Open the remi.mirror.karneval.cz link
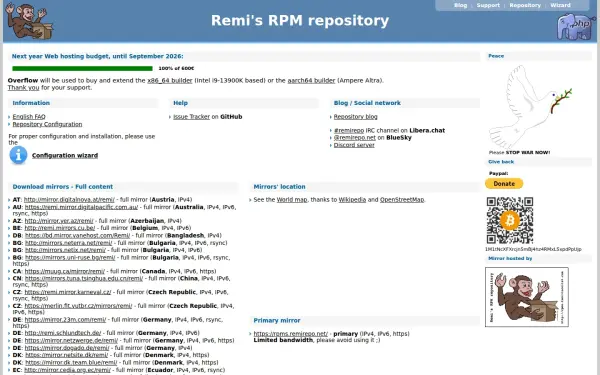Image resolution: width=600 pixels, height=375 pixels. coord(68,292)
